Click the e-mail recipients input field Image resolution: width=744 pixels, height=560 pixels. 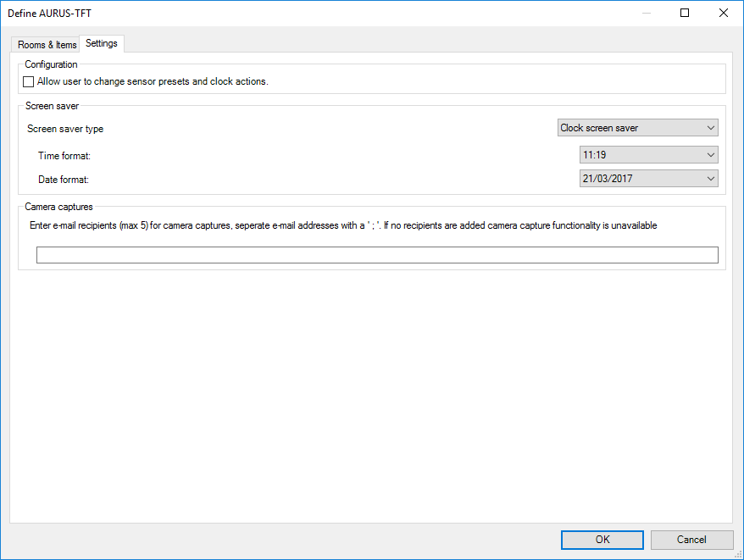coord(377,255)
